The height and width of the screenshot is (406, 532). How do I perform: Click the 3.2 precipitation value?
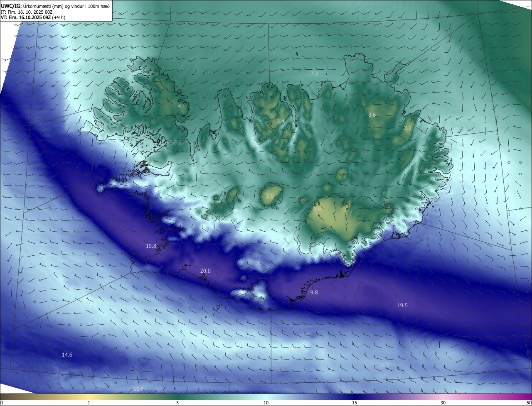coord(408,128)
